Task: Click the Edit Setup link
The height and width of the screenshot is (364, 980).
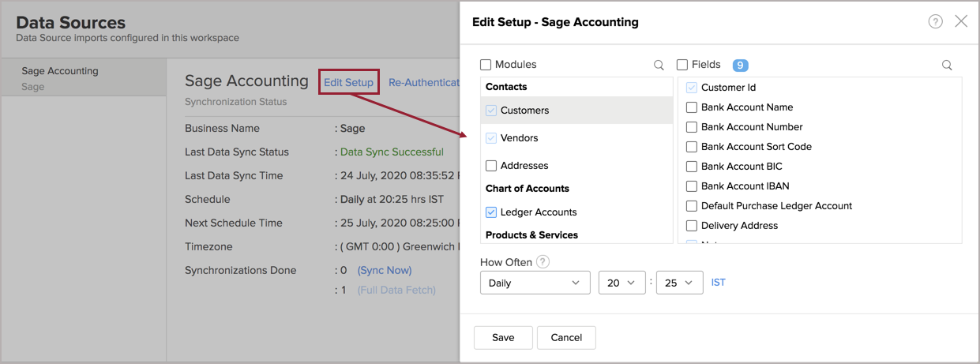Action: [348, 82]
